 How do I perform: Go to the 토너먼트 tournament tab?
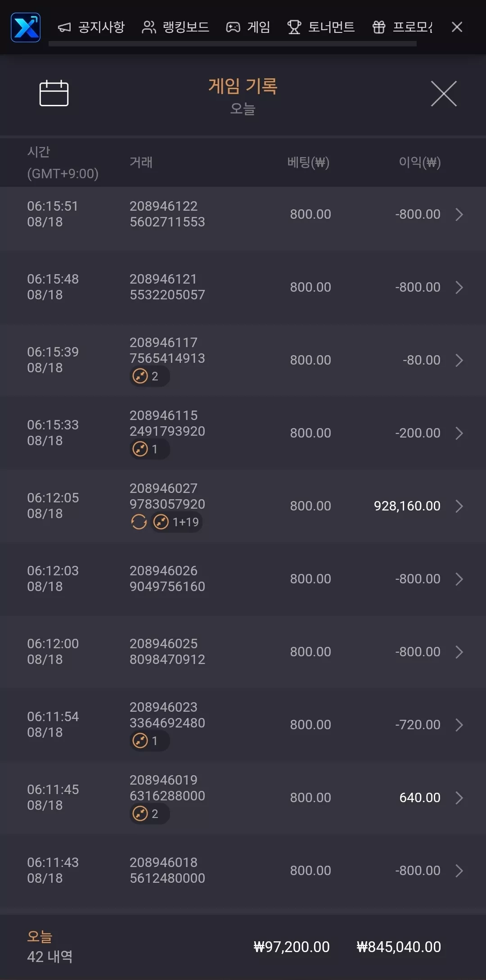321,27
